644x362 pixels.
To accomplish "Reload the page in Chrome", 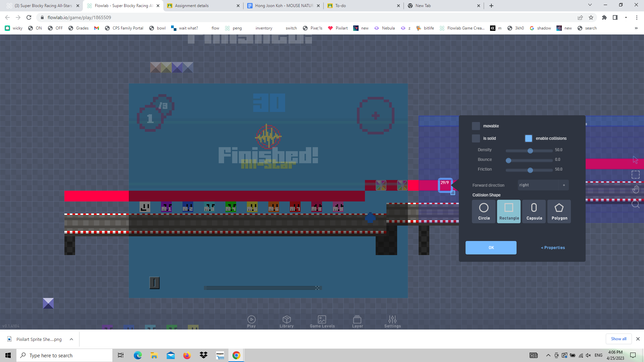I will tap(29, 17).
